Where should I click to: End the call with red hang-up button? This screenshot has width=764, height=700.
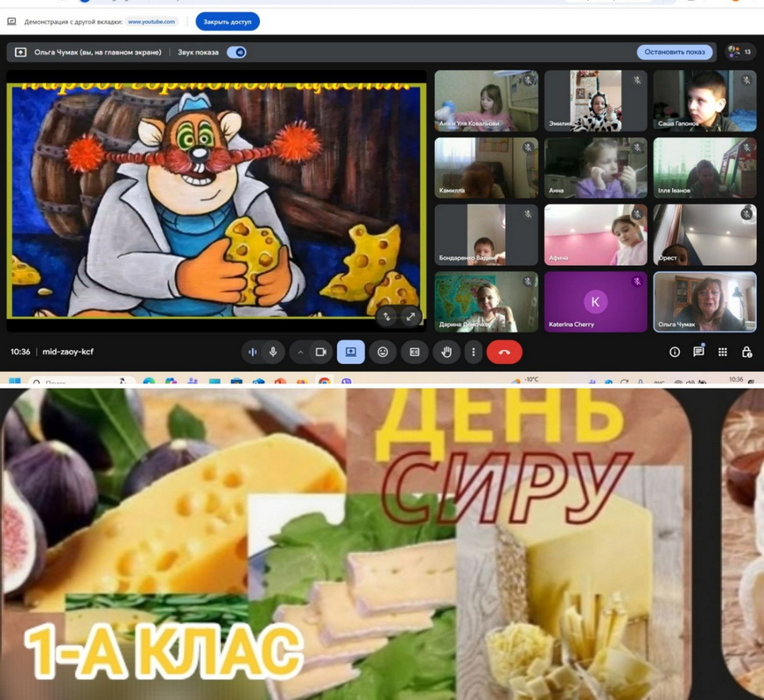pyautogui.click(x=504, y=352)
